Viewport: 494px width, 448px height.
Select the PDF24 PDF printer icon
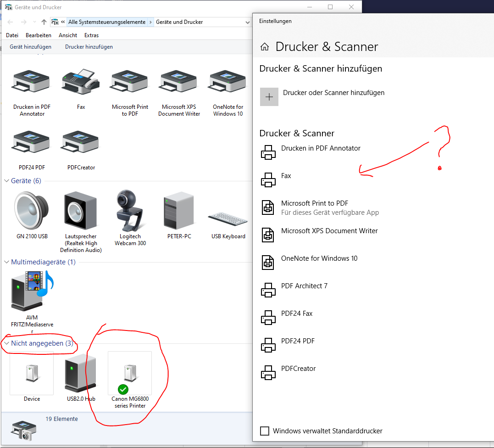31,141
